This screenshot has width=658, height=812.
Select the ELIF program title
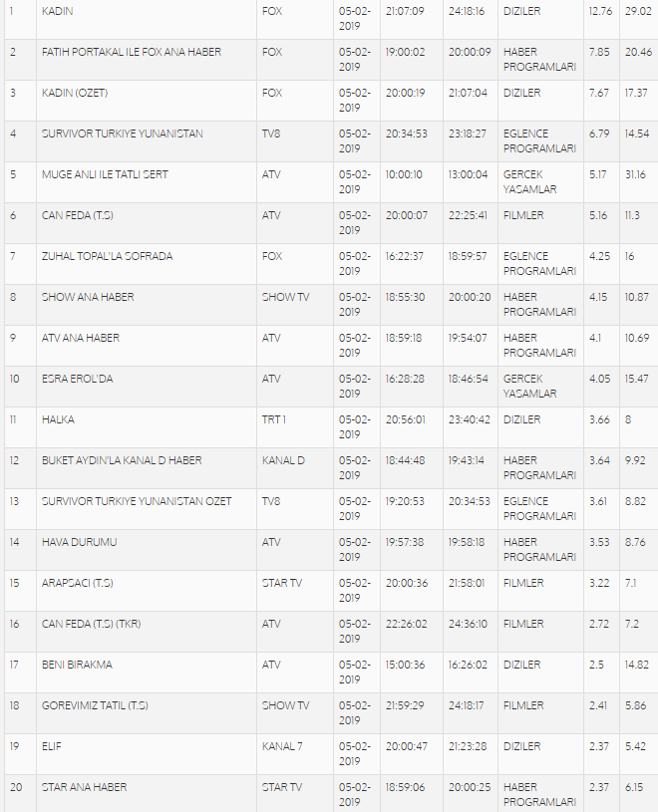click(x=52, y=747)
